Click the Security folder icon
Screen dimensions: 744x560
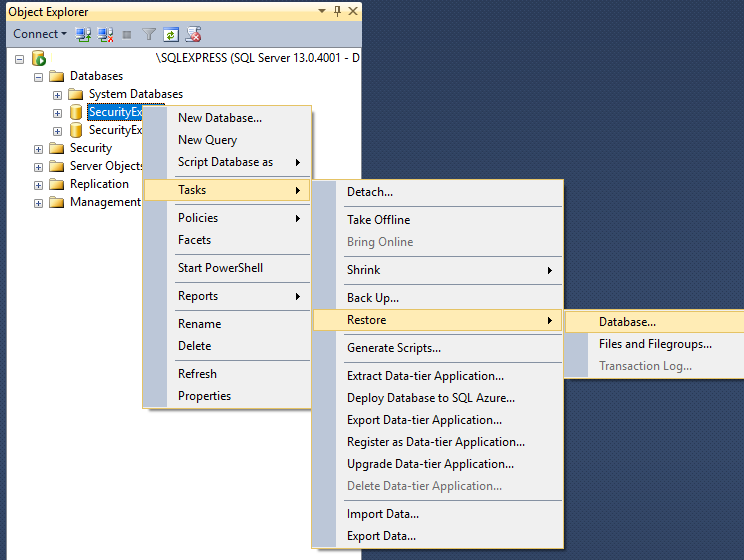point(56,148)
